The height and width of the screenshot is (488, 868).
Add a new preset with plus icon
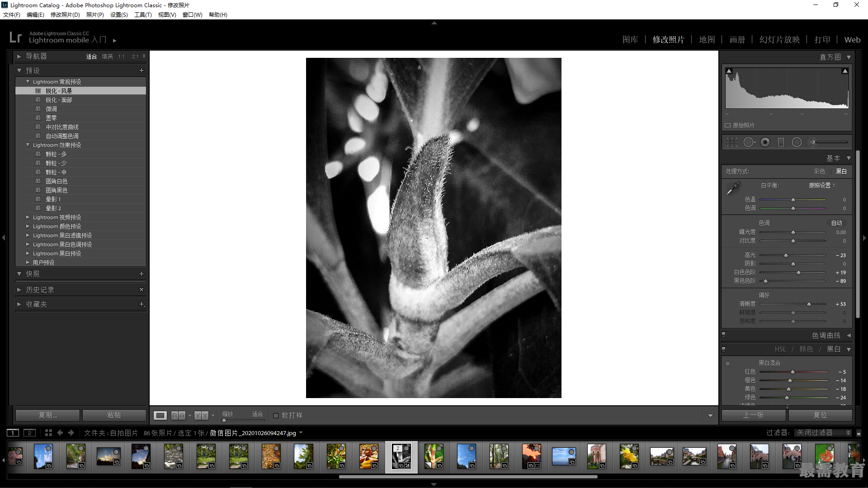pyautogui.click(x=142, y=70)
